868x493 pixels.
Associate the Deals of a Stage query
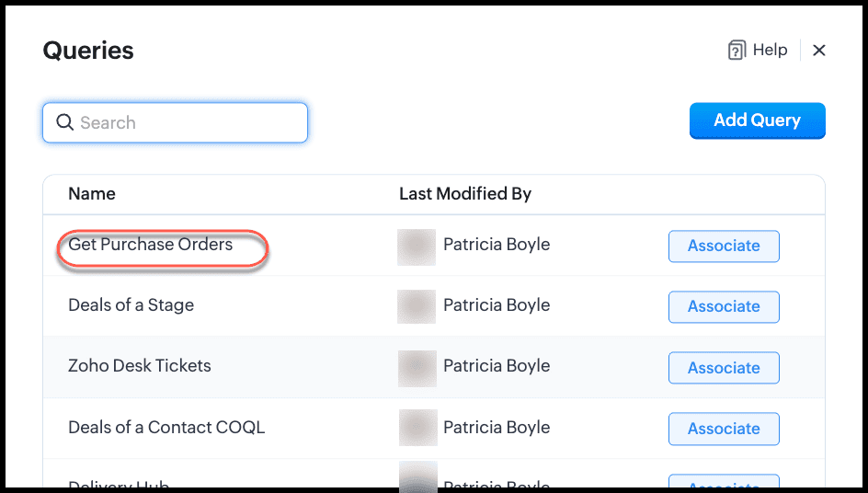[x=724, y=306]
